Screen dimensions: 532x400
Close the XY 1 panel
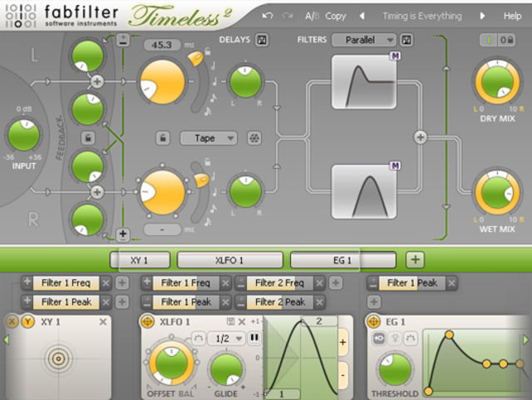103,322
